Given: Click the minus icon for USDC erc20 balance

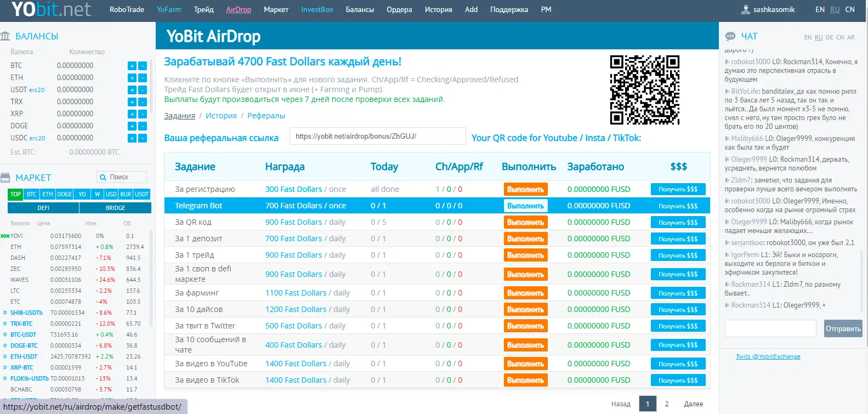Looking at the screenshot, I should 143,138.
